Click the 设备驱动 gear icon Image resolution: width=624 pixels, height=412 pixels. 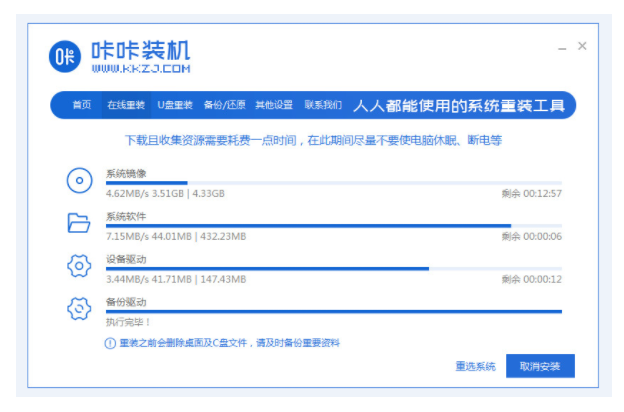[x=79, y=266]
